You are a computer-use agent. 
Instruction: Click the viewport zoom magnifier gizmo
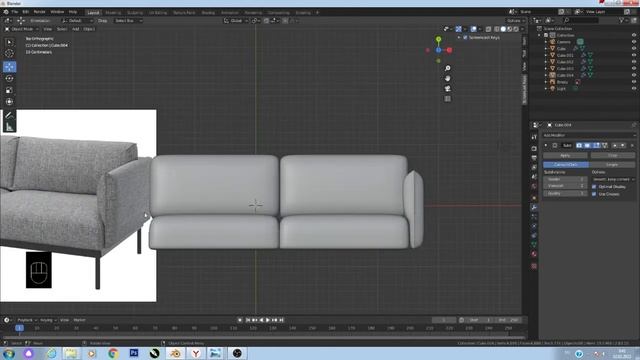point(448,68)
